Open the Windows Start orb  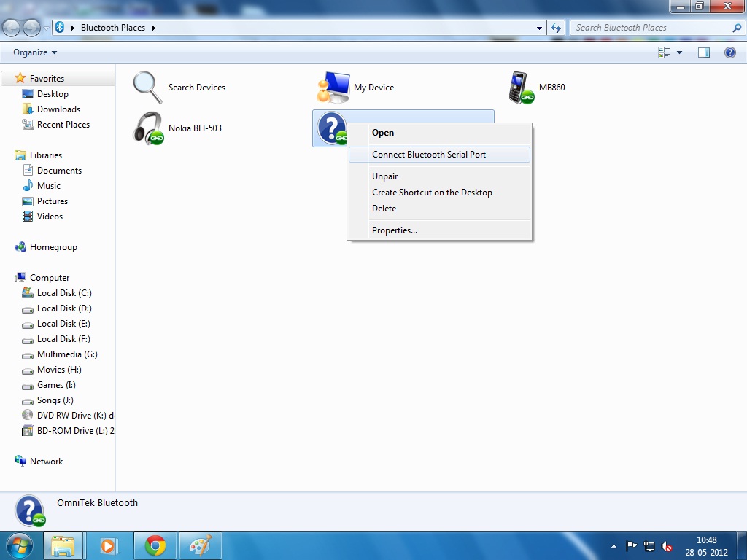(19, 545)
